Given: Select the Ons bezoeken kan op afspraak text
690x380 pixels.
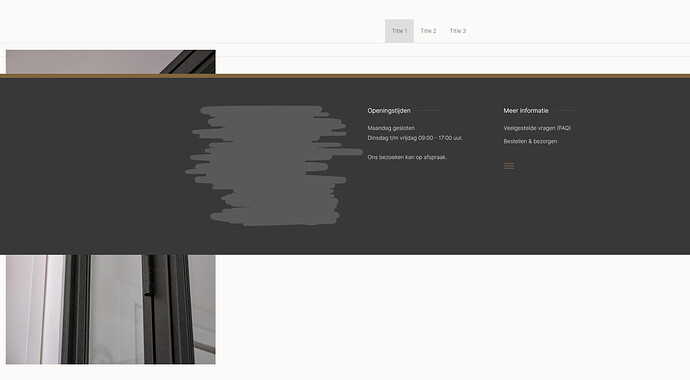Looking at the screenshot, I should click(x=407, y=157).
